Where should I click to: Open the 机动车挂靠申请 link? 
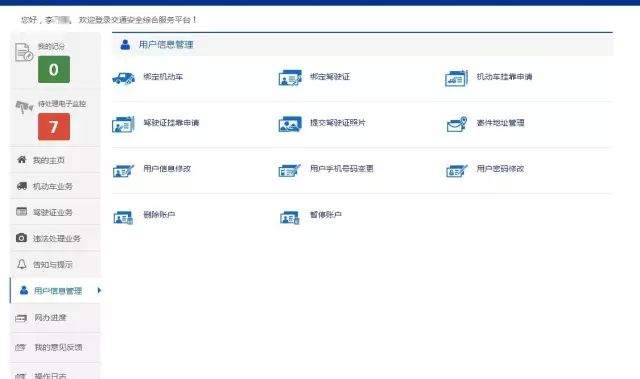click(504, 77)
